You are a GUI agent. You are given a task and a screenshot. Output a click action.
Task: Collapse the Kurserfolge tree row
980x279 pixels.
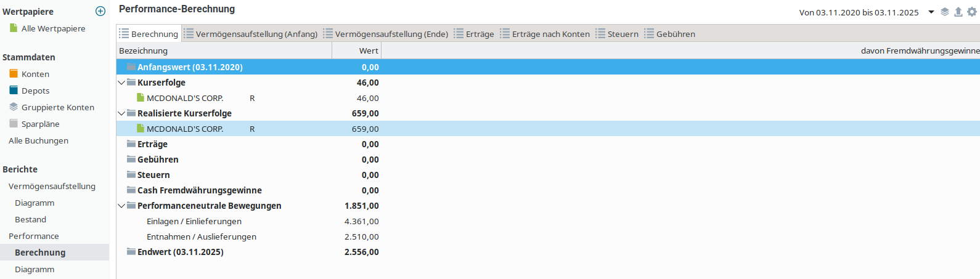tap(121, 83)
